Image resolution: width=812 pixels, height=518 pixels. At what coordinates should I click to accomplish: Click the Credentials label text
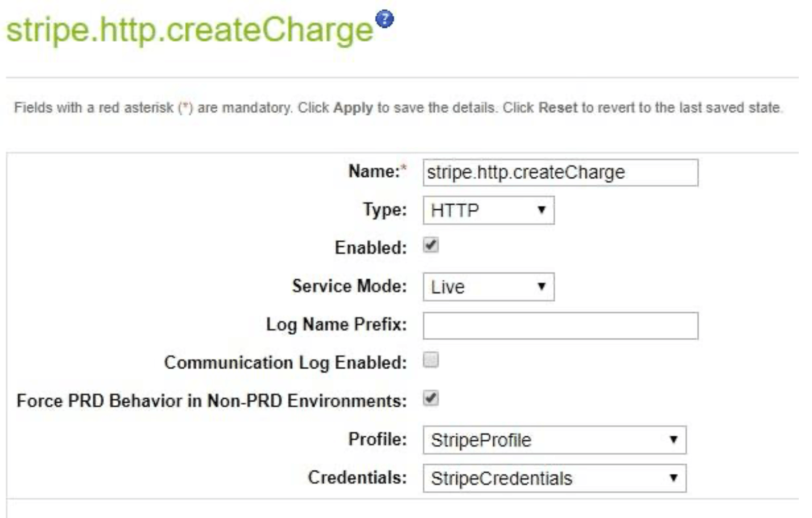[x=357, y=477]
